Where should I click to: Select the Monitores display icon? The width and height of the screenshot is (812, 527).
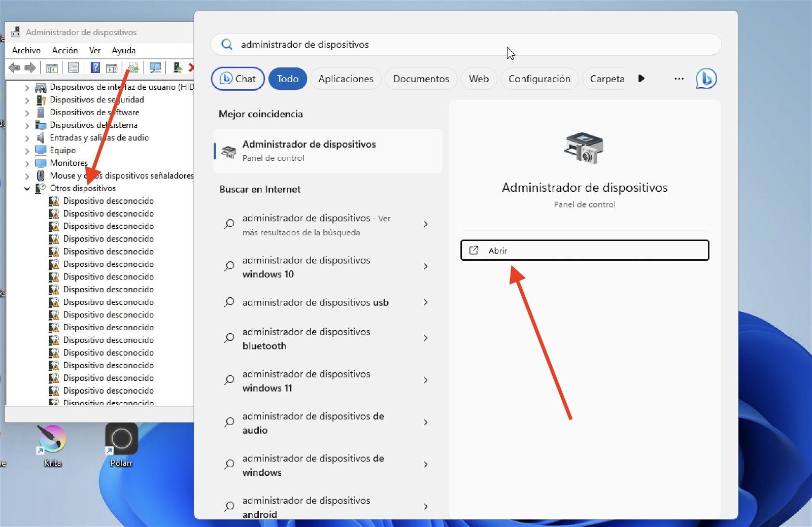(41, 163)
